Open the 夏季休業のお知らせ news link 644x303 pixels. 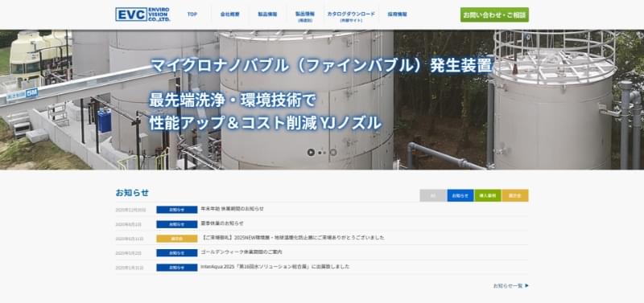coord(222,223)
